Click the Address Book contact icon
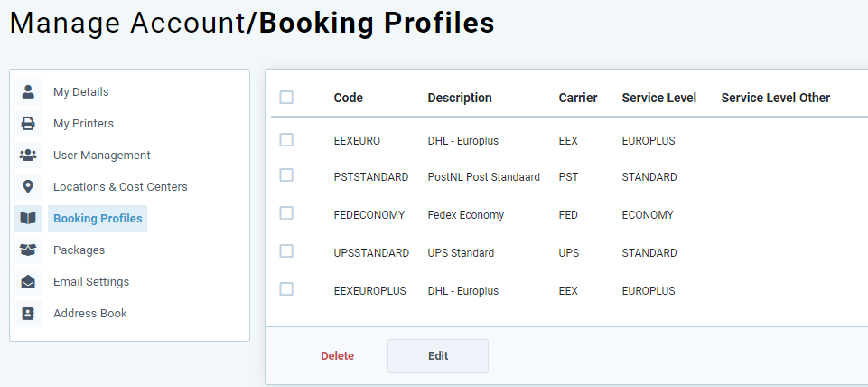Viewport: 868px width, 387px height. coord(28,313)
